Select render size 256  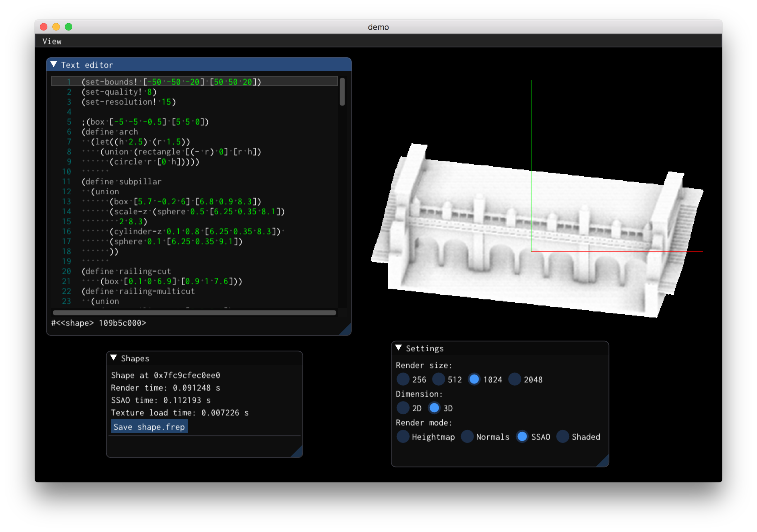click(x=403, y=379)
